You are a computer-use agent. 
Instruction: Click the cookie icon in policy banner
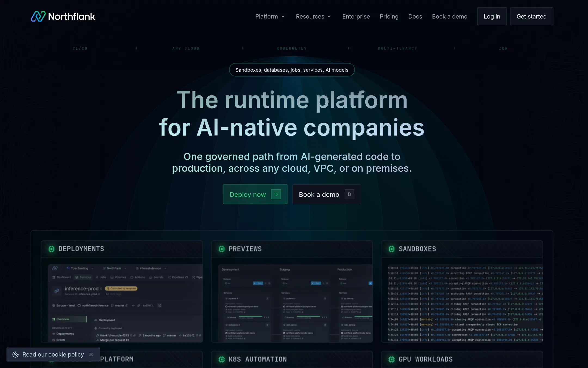click(x=16, y=354)
